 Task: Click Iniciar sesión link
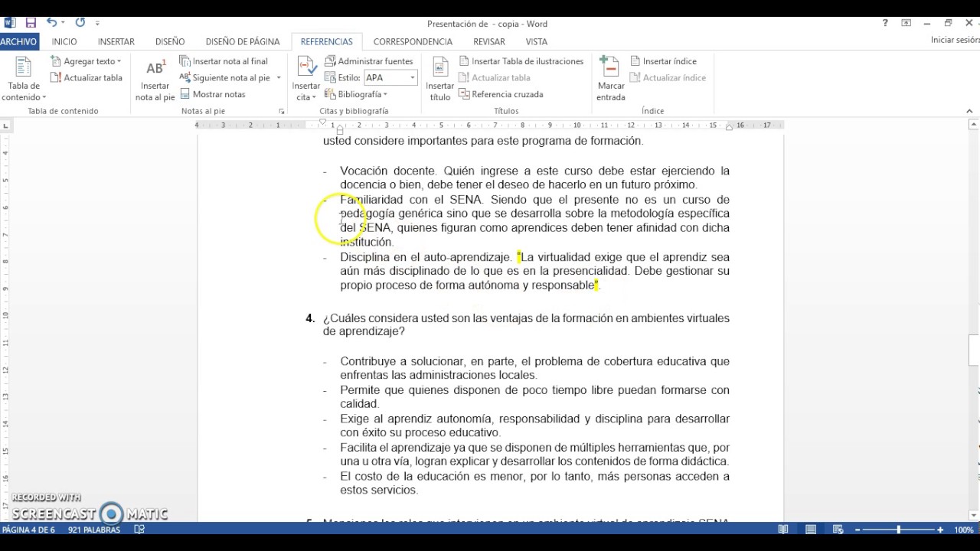click(955, 40)
